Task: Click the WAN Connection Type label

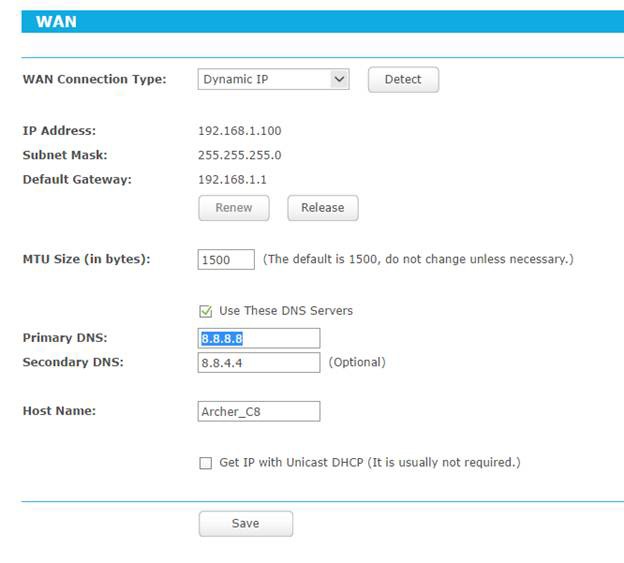Action: [95, 79]
